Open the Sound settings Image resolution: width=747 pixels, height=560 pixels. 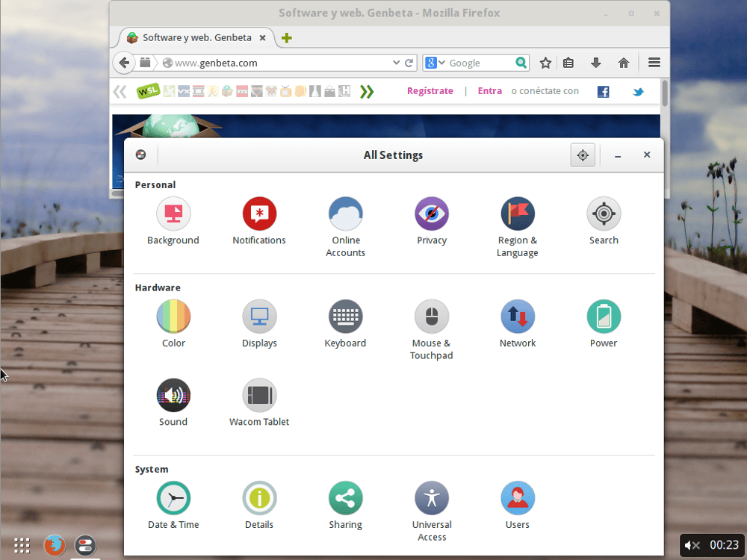click(x=173, y=395)
